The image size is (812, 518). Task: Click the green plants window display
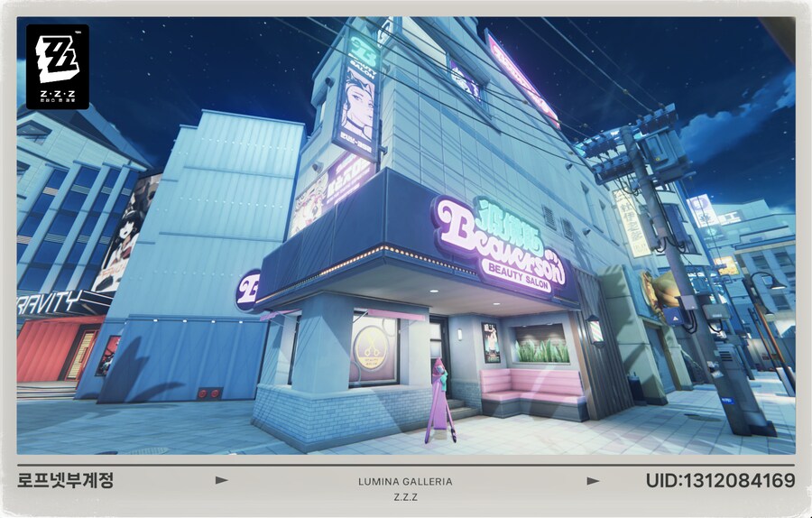tap(541, 344)
